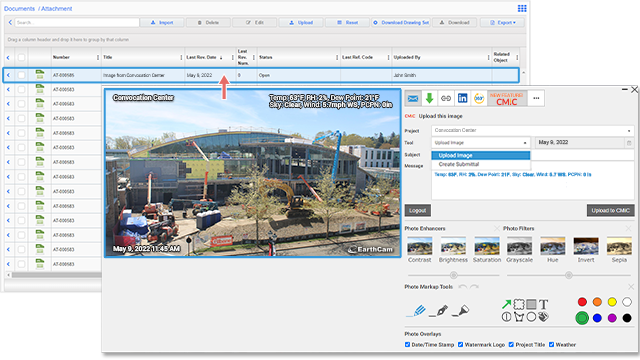
Task: Open the Tool dropdown showing Upload Image
Action: [x=480, y=143]
